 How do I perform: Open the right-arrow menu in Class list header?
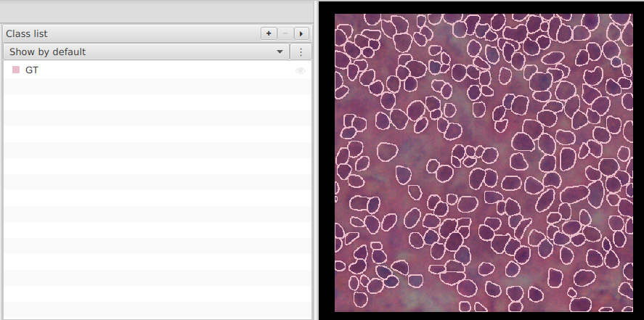click(x=301, y=33)
